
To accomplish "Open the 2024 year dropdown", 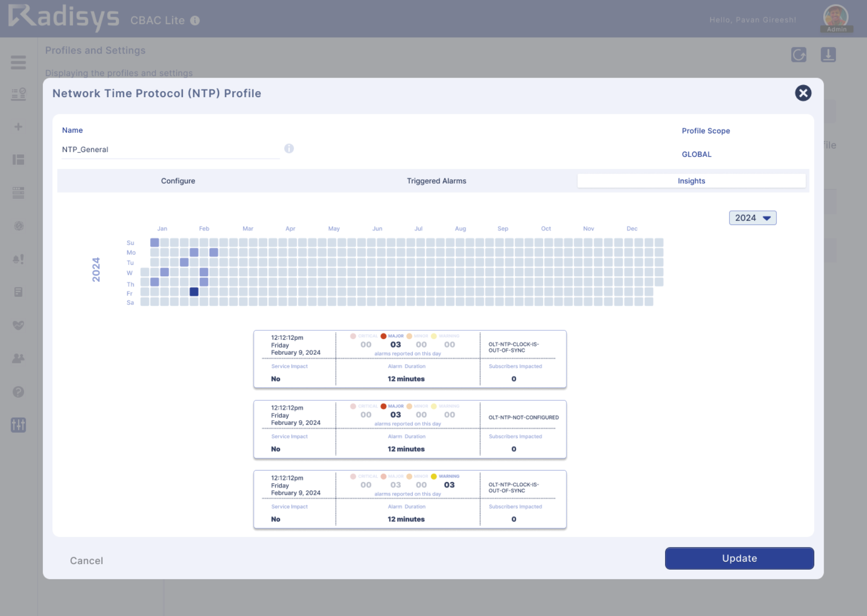I will coord(752,218).
